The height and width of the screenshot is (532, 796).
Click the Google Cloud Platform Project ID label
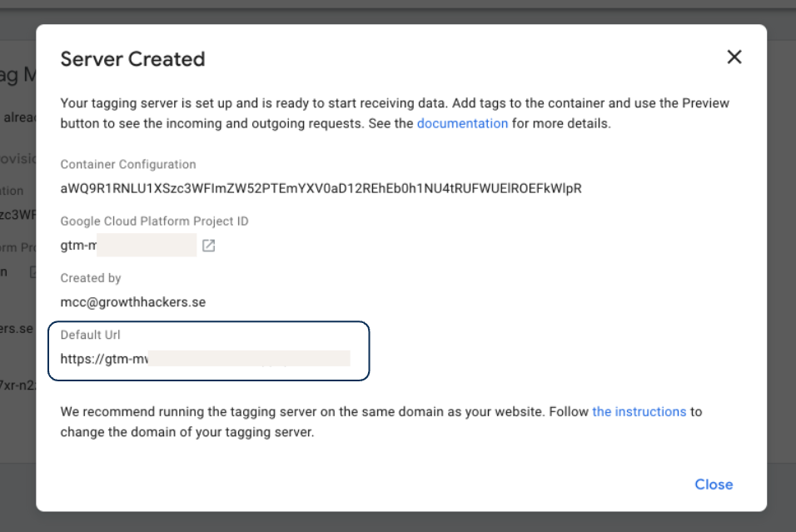(154, 221)
